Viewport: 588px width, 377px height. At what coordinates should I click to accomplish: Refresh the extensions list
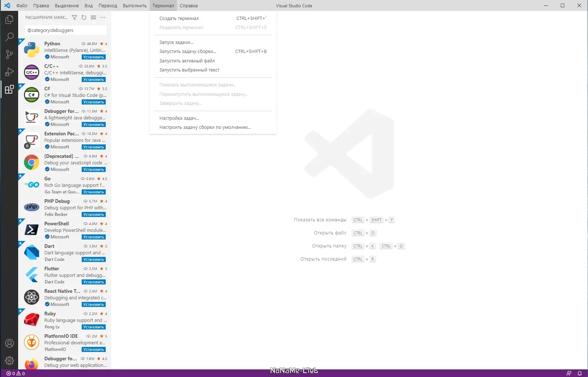84,17
